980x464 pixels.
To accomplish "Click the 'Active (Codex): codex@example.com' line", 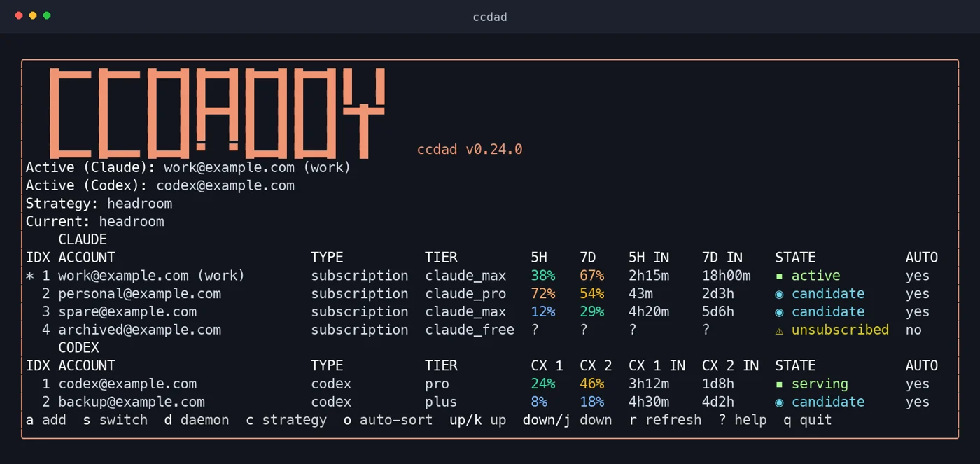I will [160, 185].
